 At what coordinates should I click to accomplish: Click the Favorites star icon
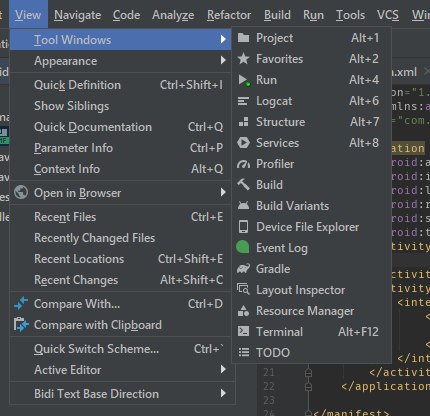[243, 59]
